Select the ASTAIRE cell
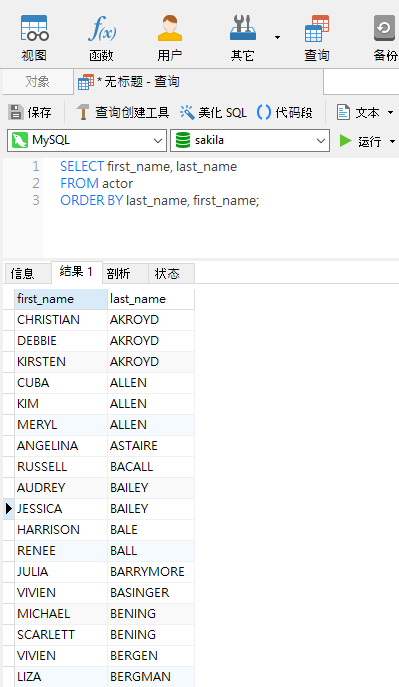This screenshot has height=687, width=399. (151, 446)
